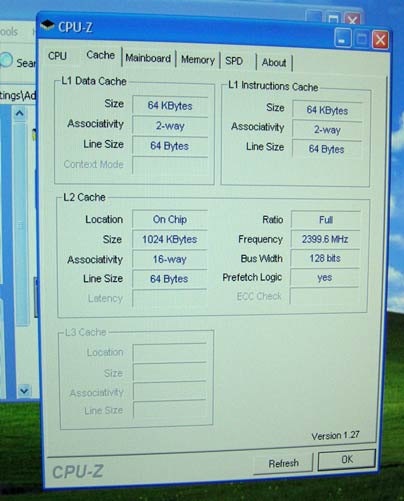This screenshot has width=404, height=501.
Task: Open the SPD tab
Action: click(234, 61)
